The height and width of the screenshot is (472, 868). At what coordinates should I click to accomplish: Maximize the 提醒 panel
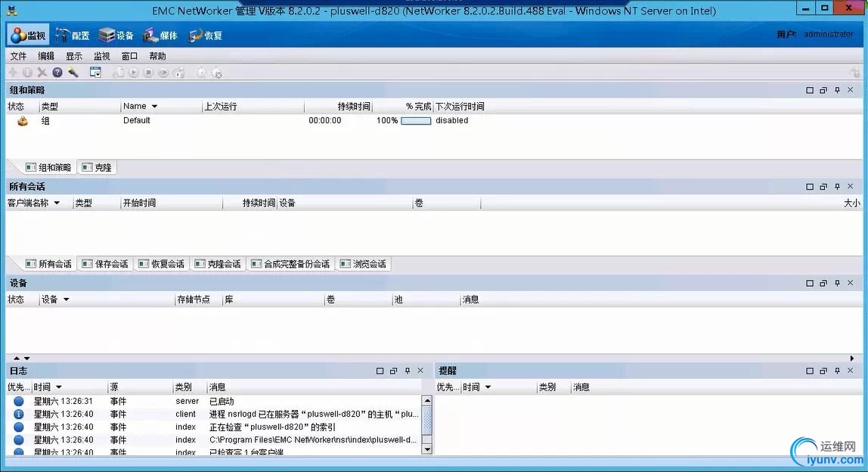click(x=810, y=371)
